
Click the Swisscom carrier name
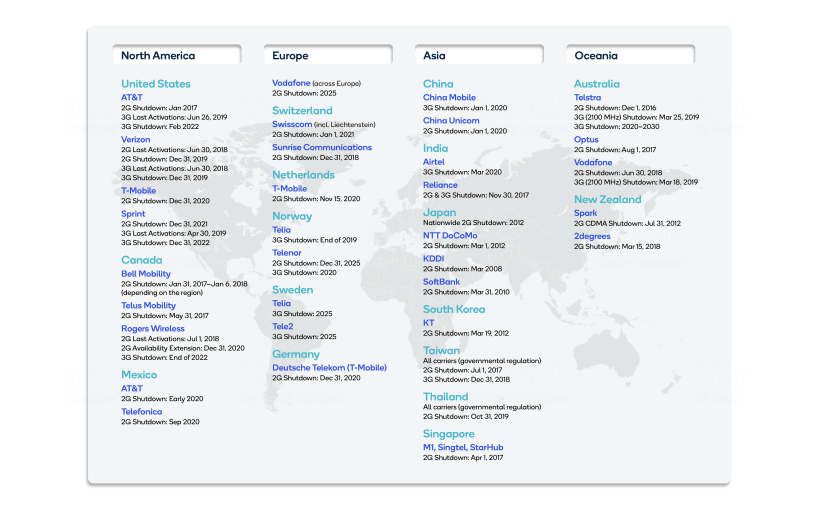click(292, 125)
